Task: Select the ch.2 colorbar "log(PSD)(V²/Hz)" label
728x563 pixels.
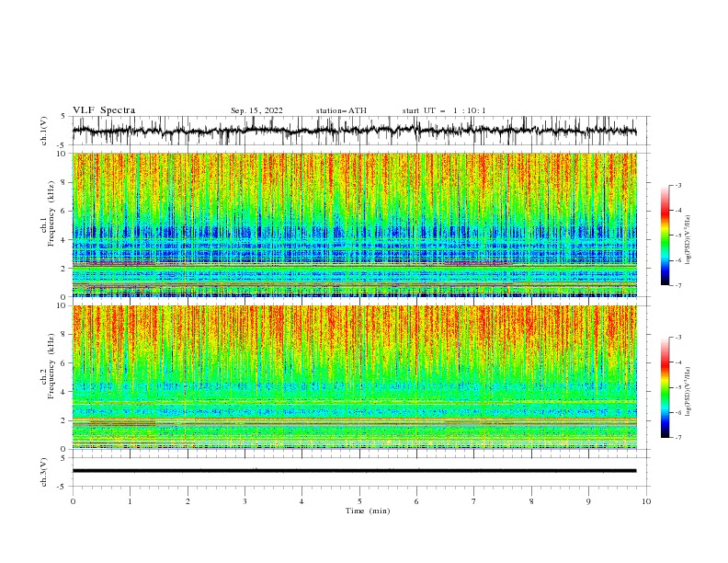Action: tap(688, 392)
